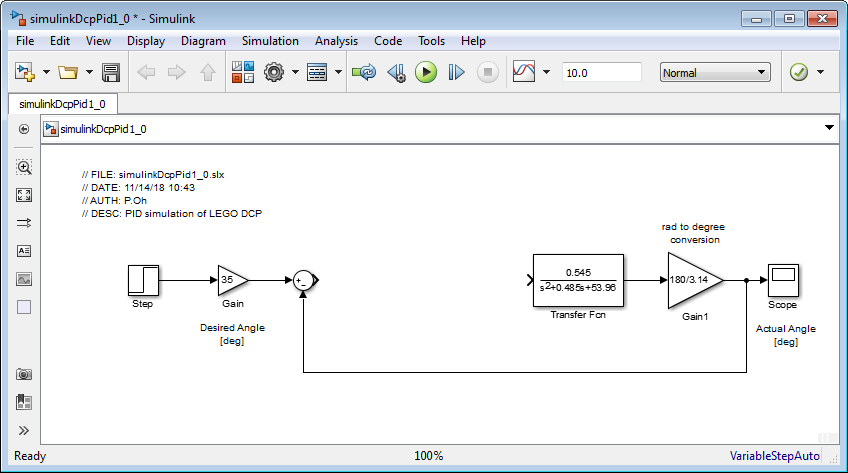848x473 pixels.
Task: Click the Fit to View palette icon
Action: click(24, 195)
